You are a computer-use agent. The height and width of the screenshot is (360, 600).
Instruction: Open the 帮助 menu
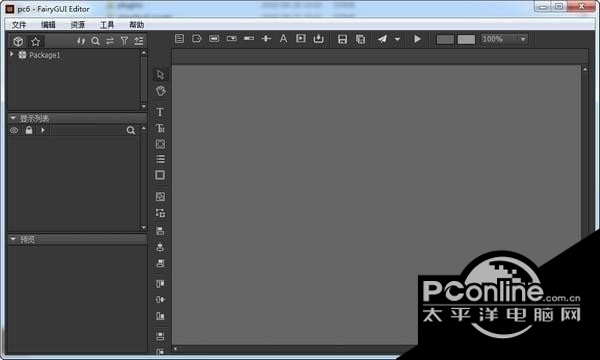click(x=137, y=25)
